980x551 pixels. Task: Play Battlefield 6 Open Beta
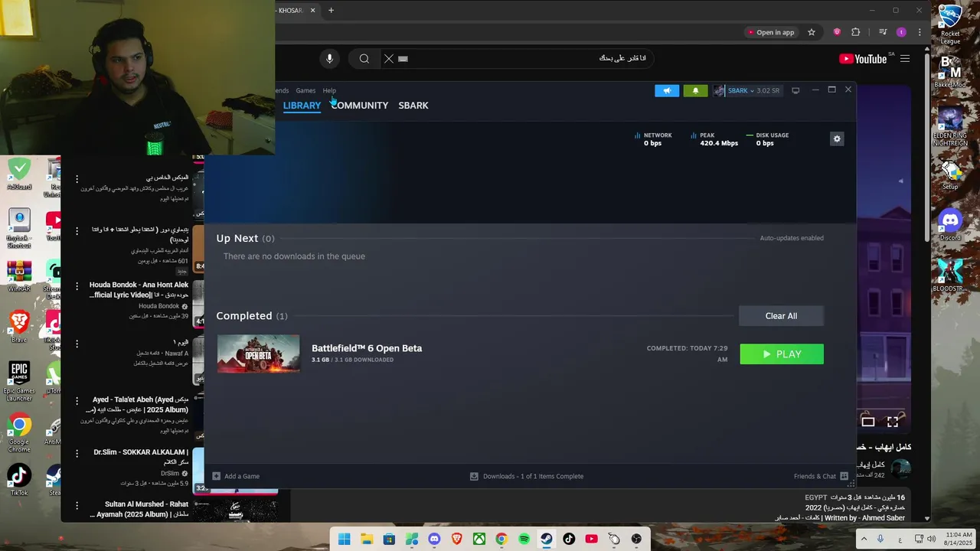[782, 354]
